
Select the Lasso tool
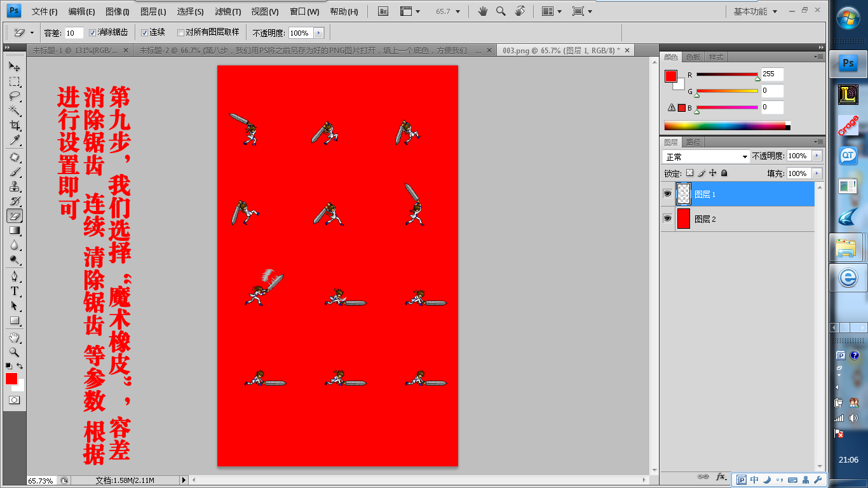click(14, 96)
